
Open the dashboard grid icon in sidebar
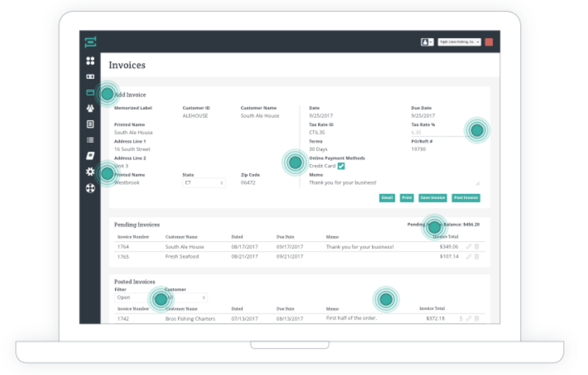pos(90,61)
